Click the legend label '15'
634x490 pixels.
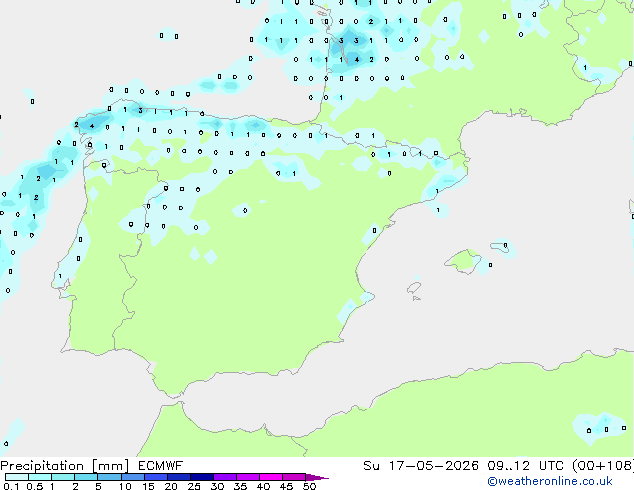click(148, 486)
